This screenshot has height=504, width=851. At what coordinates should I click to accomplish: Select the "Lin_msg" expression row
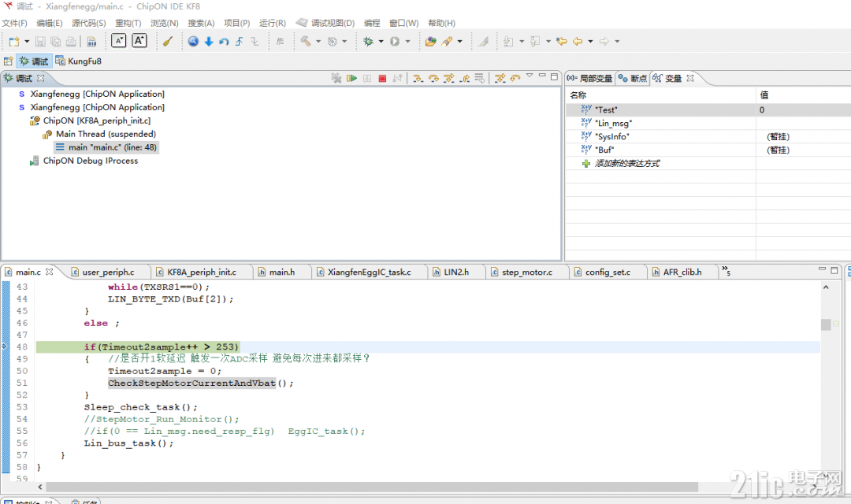708,123
